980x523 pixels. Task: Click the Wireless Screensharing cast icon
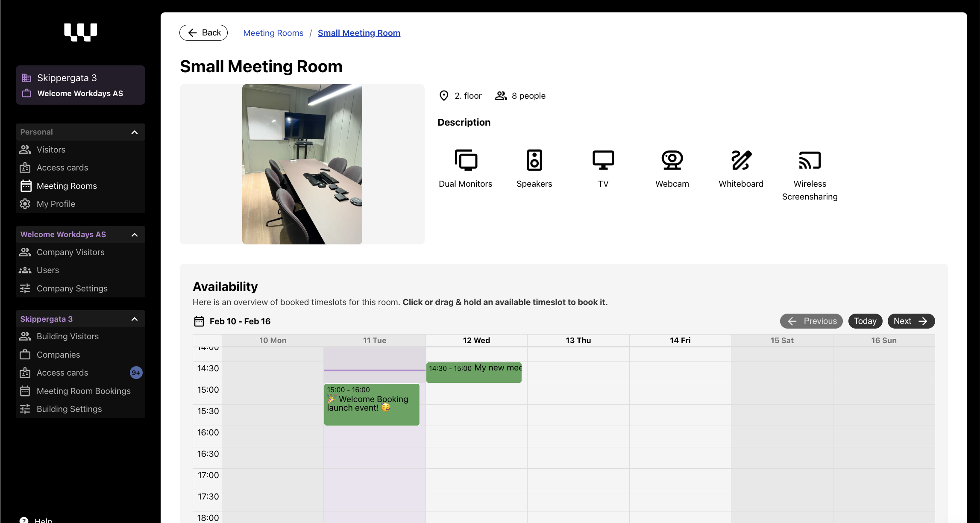810,160
